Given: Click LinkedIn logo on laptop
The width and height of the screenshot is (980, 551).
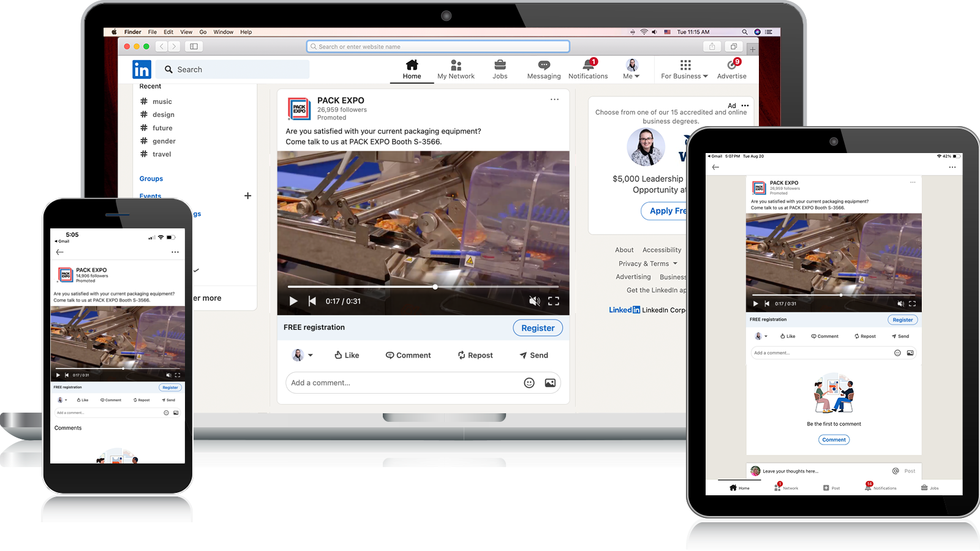Looking at the screenshot, I should [141, 69].
